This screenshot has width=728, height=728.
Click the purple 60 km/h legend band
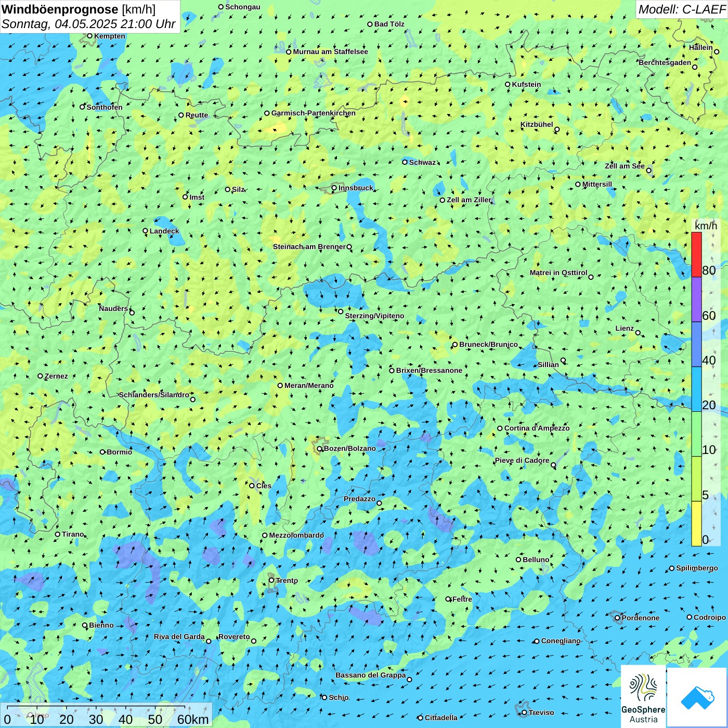(x=696, y=300)
